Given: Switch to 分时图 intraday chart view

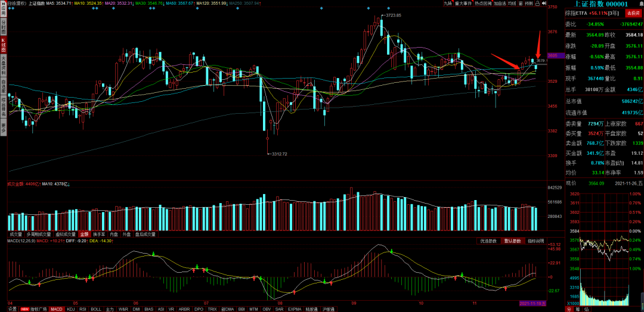Looking at the screenshot, I should point(4,26).
